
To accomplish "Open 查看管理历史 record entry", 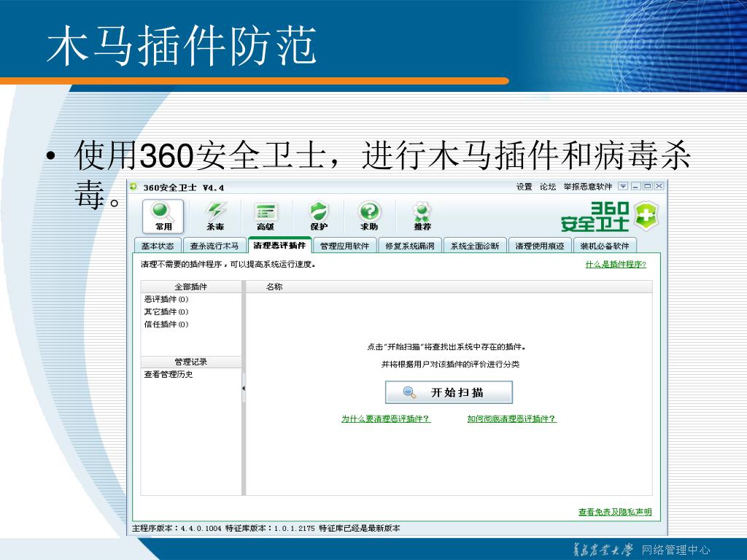I will click(169, 374).
